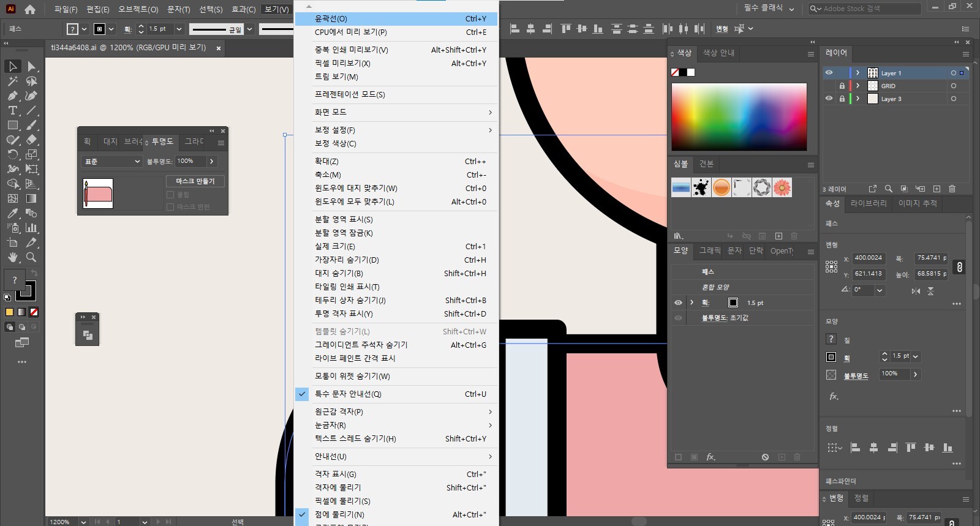This screenshot has height=526, width=980.
Task: Expand Layer 1 contents arrow
Action: tap(858, 73)
